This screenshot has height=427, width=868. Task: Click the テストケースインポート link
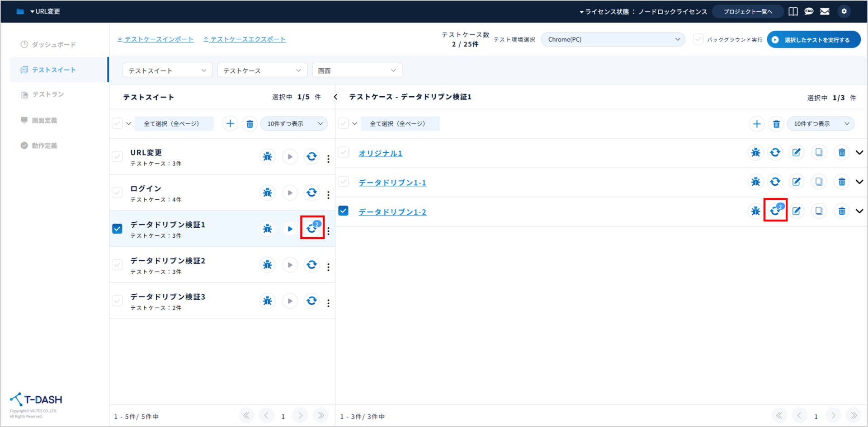156,39
